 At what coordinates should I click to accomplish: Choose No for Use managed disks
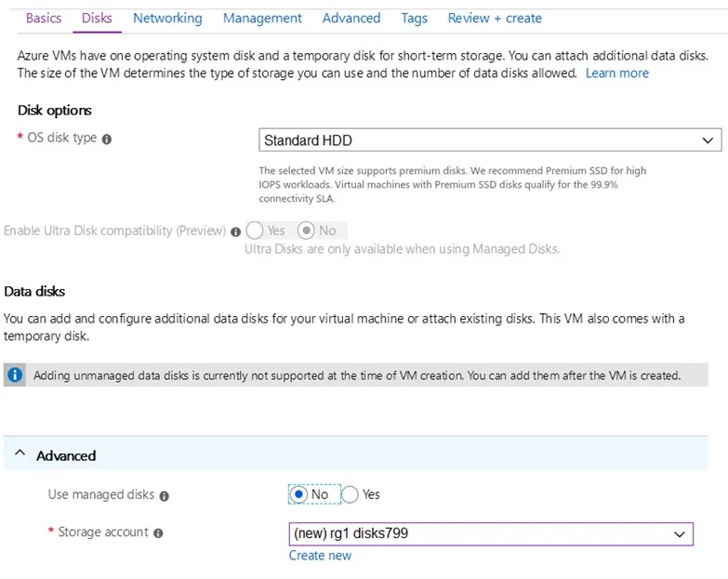click(x=298, y=494)
